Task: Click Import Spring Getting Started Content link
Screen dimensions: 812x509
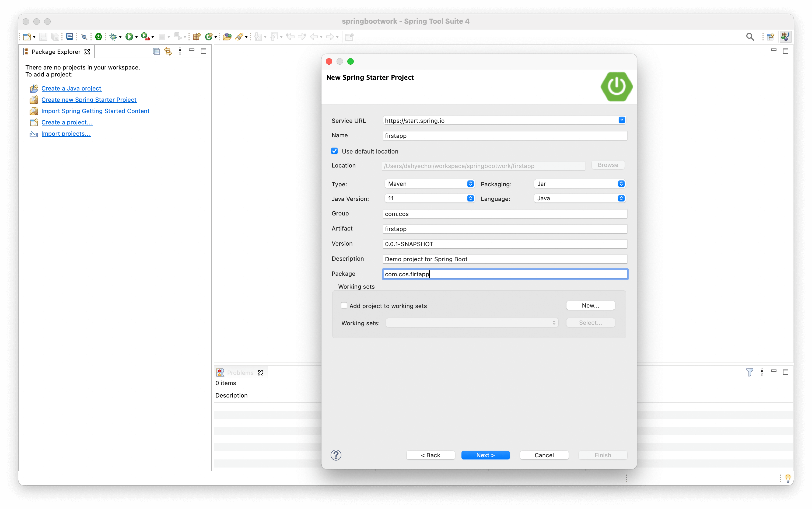Action: click(x=96, y=111)
